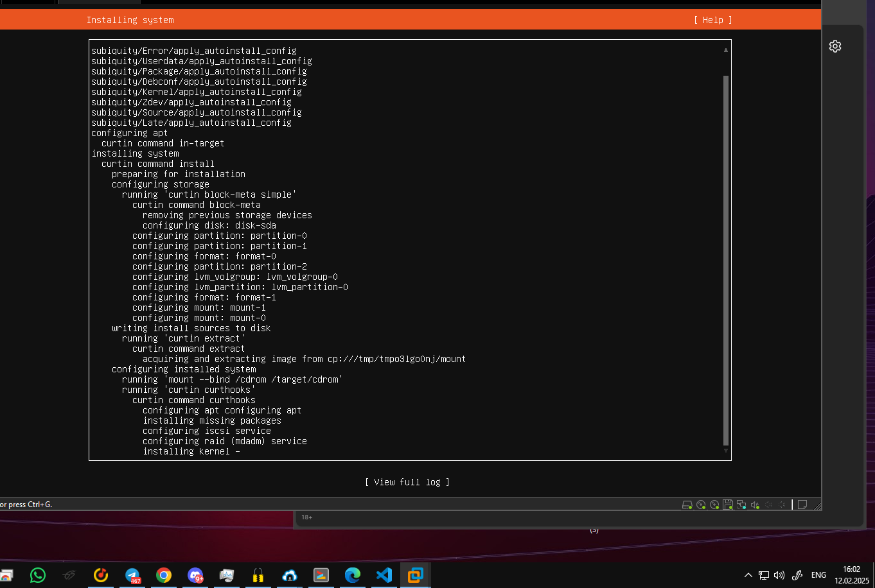This screenshot has height=588, width=875.
Task: Show hidden system tray icons
Action: (x=748, y=575)
